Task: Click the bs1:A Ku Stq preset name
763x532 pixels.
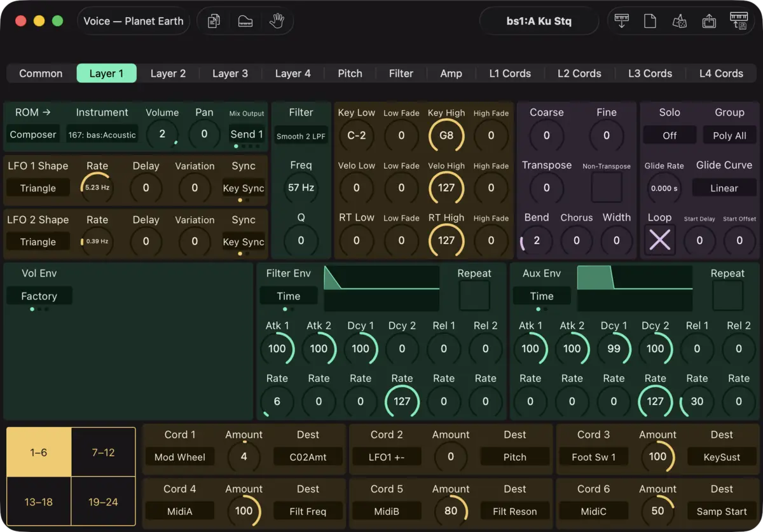Action: (x=539, y=21)
